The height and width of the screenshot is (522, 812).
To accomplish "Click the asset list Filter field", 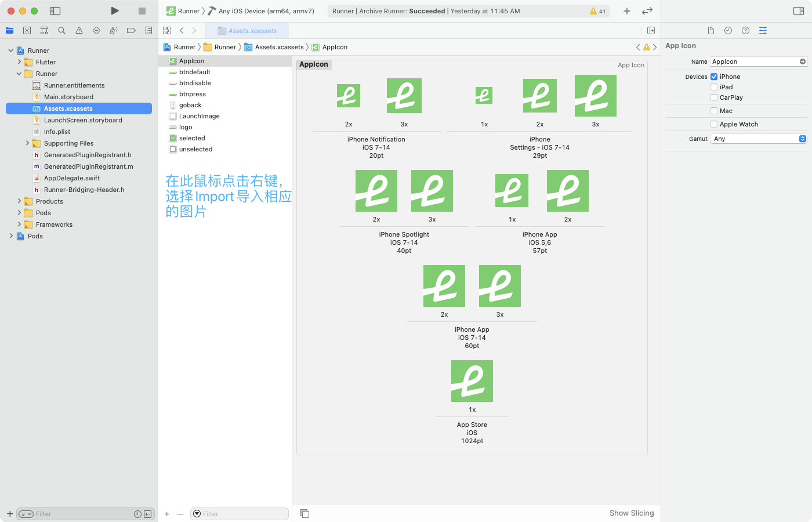I will 240,514.
